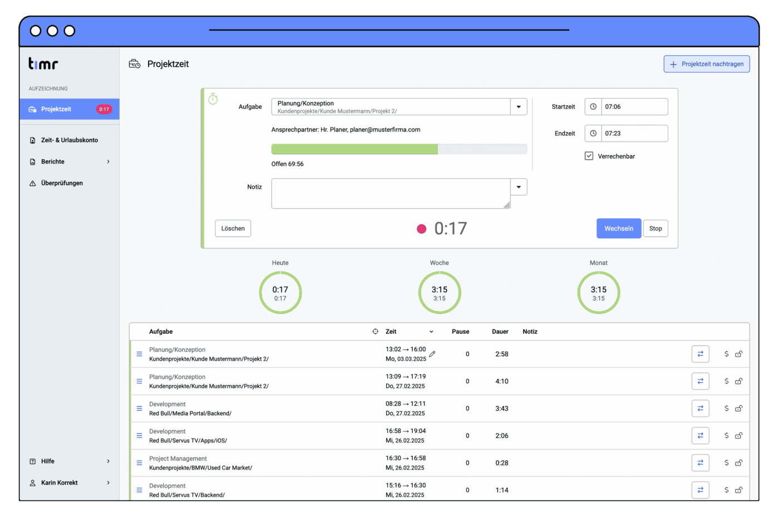Click the target icon in the Aufgabe column header
Viewport: 779px width, 532px height.
pos(375,332)
